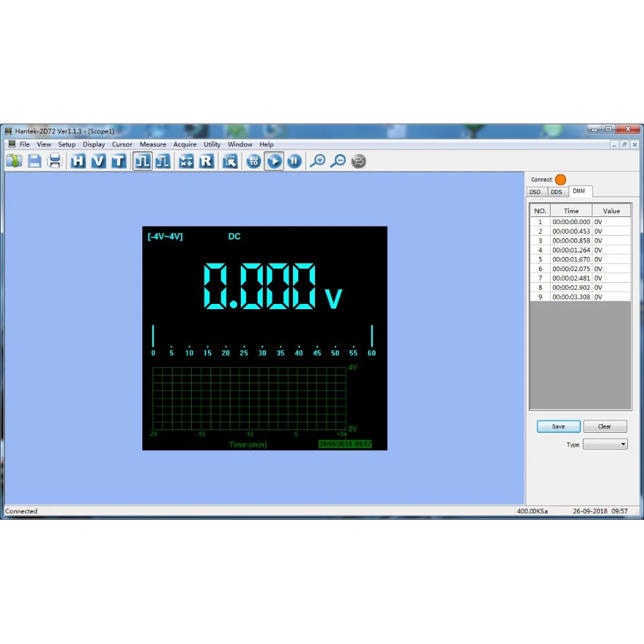
Task: Open vertical settings with the V icon
Action: (x=98, y=160)
